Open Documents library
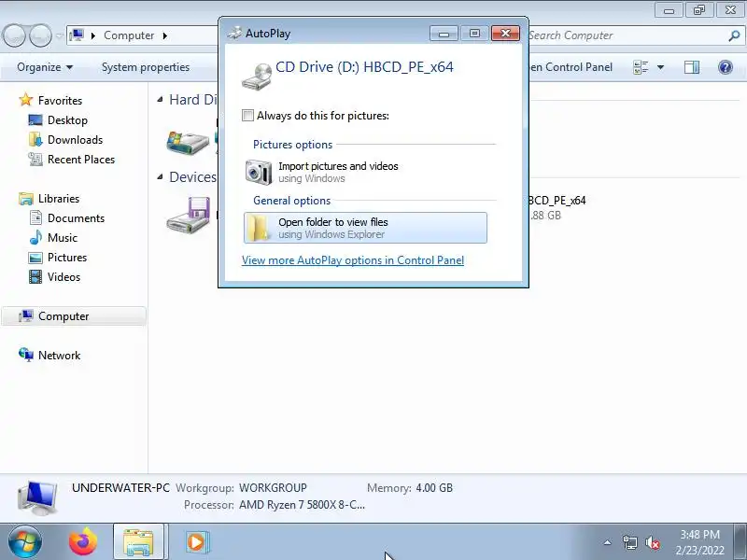The width and height of the screenshot is (747, 560). coord(76,217)
